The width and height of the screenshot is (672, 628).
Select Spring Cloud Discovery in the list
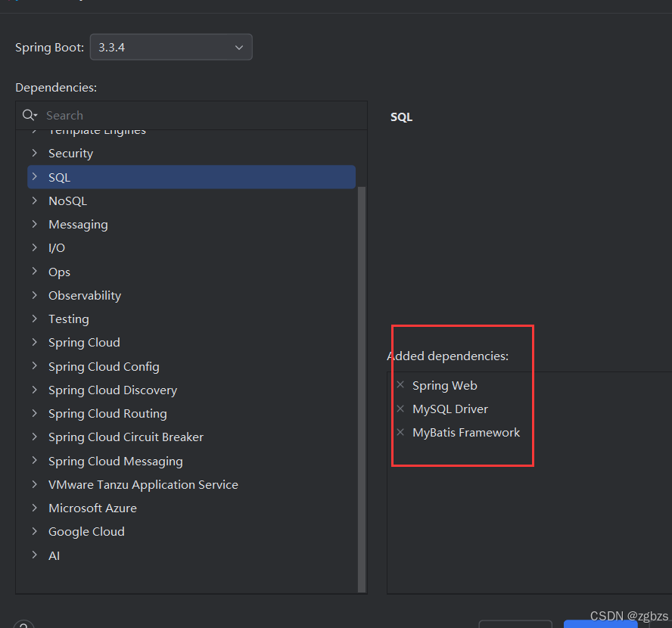[113, 390]
